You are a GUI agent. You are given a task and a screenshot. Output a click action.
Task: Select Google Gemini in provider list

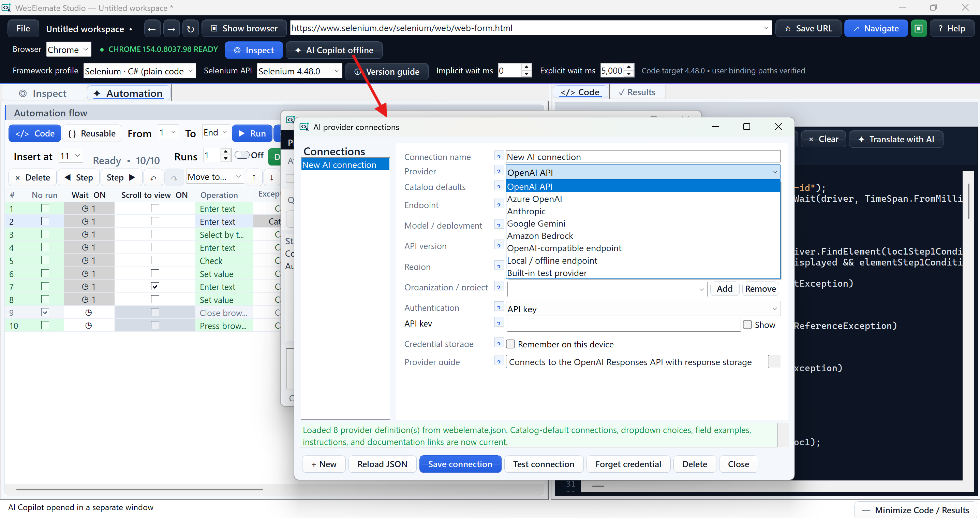tap(643, 224)
